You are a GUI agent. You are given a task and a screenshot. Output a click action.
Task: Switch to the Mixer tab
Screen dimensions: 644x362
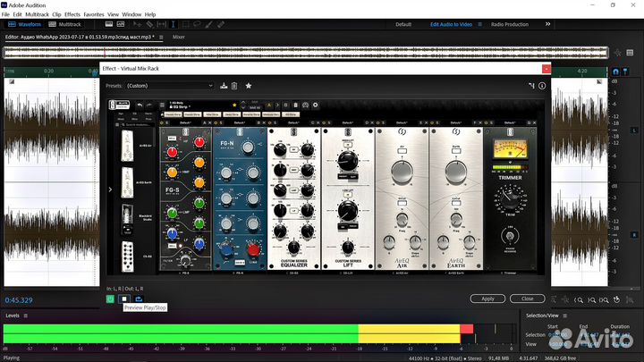coord(178,37)
